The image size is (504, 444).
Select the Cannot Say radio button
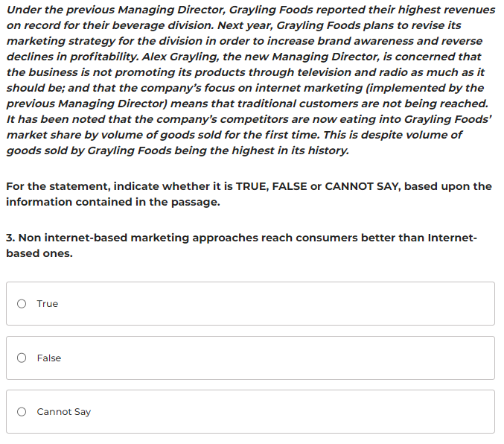(22, 412)
